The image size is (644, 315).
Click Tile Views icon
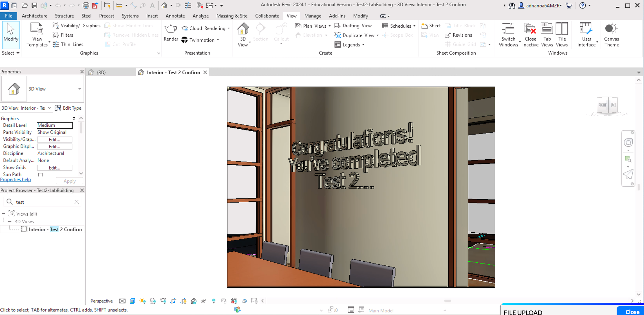562,35
